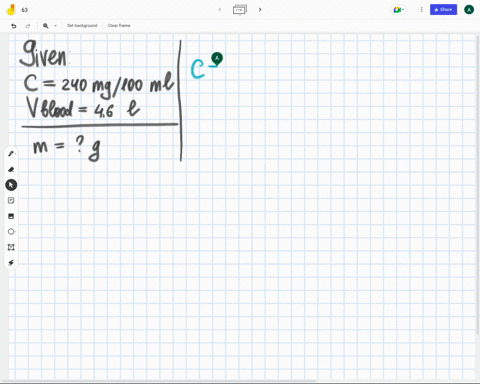Open the frame bar thumbnail
This screenshot has width=480, height=384.
point(240,10)
